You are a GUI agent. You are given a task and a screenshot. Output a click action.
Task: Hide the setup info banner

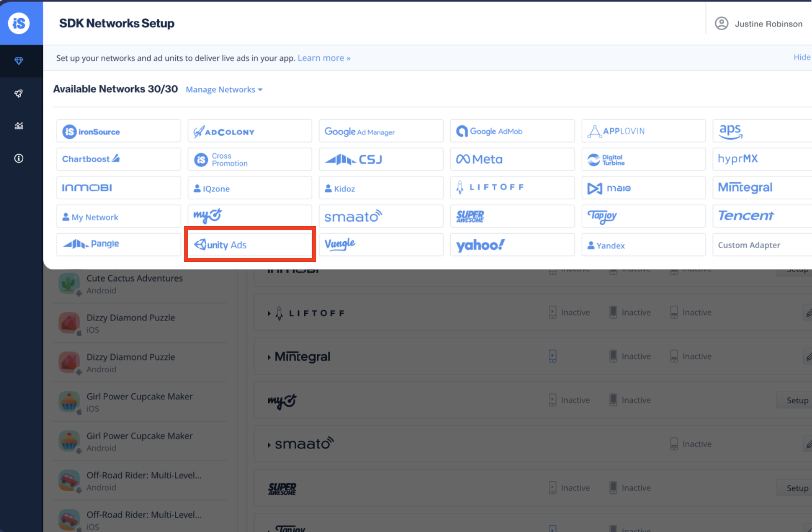tap(802, 57)
